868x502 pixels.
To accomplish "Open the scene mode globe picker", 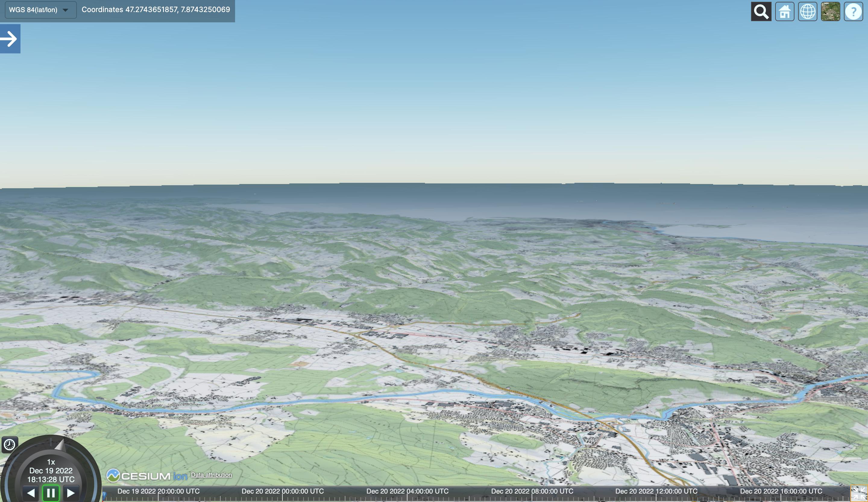I will 807,12.
